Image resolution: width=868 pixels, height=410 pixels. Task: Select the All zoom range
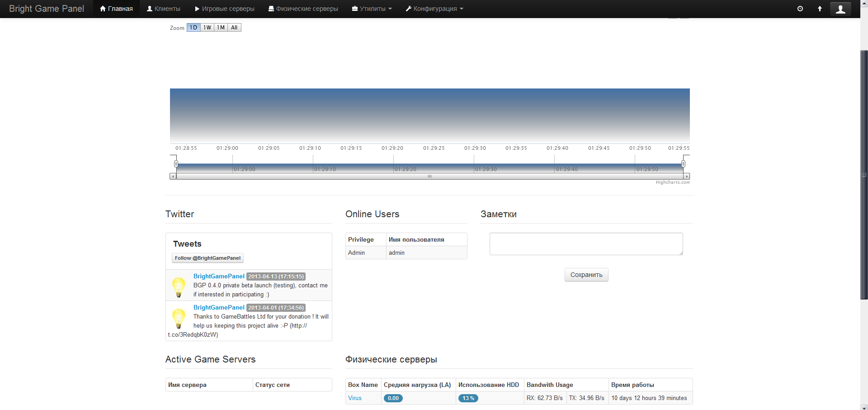234,28
